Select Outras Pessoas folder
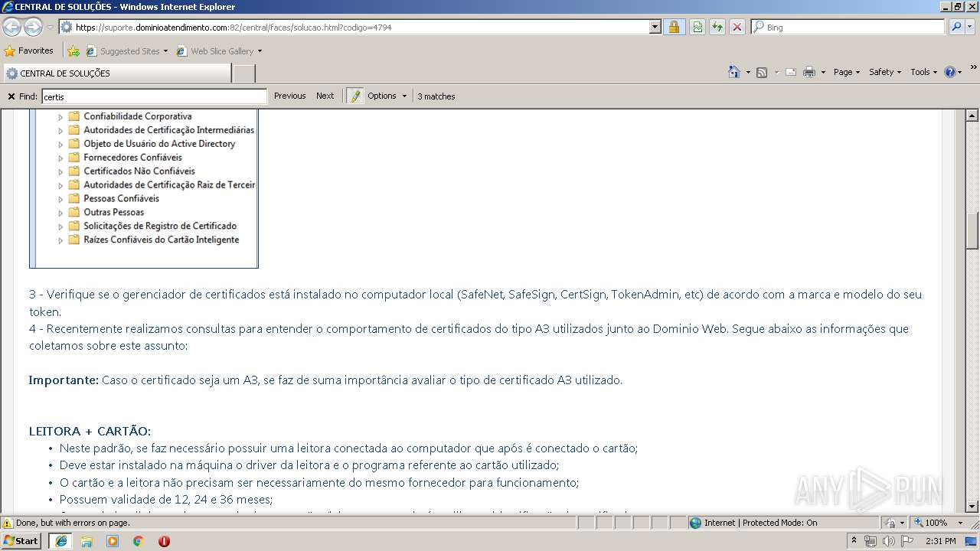Viewport: 980px width, 551px height. point(113,213)
